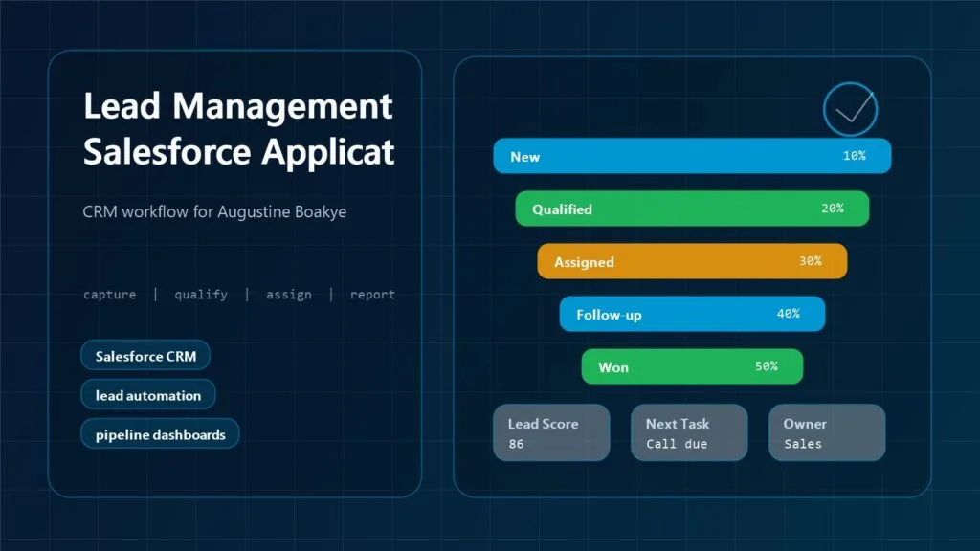Click the Lead Management Salesforce Applicat heading
This screenshot has width=980, height=551.
click(238, 129)
